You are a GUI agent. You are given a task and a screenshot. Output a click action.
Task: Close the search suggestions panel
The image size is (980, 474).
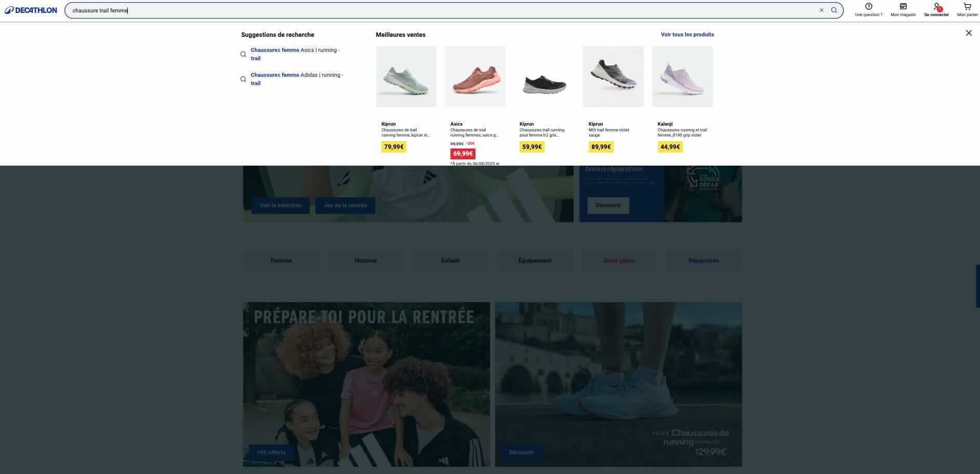coord(969,33)
